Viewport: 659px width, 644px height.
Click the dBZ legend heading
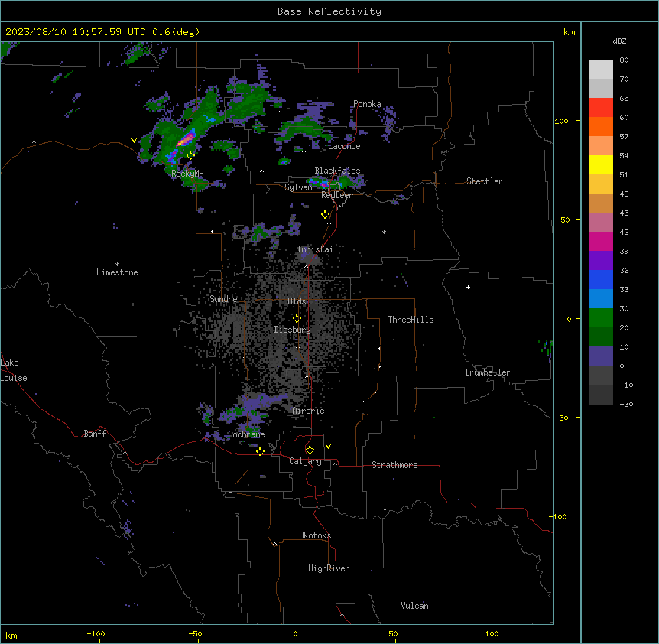click(619, 41)
